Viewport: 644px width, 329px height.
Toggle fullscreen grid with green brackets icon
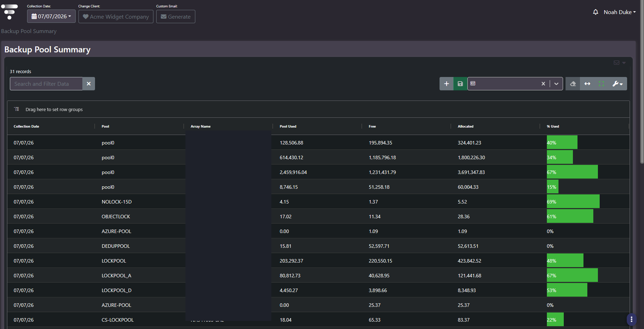pyautogui.click(x=601, y=84)
